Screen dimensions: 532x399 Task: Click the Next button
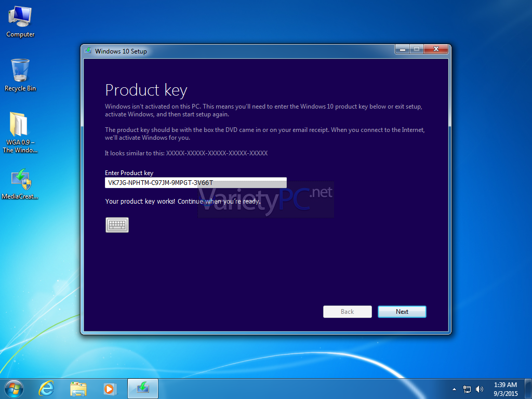pyautogui.click(x=402, y=312)
